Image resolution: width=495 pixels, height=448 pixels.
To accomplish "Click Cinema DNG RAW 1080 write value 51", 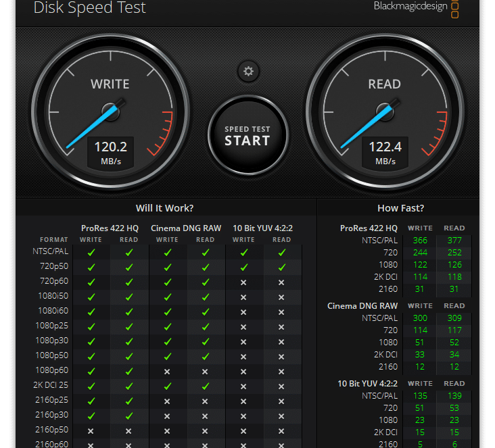I will click(x=419, y=343).
